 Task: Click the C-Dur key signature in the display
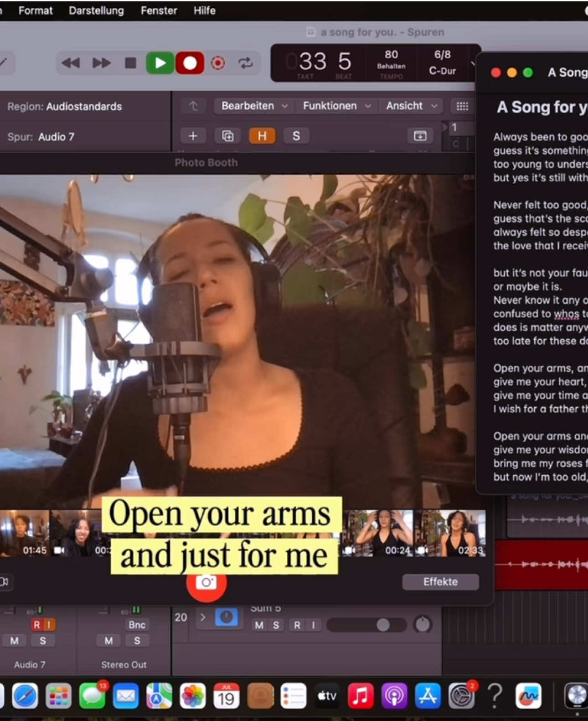442,71
